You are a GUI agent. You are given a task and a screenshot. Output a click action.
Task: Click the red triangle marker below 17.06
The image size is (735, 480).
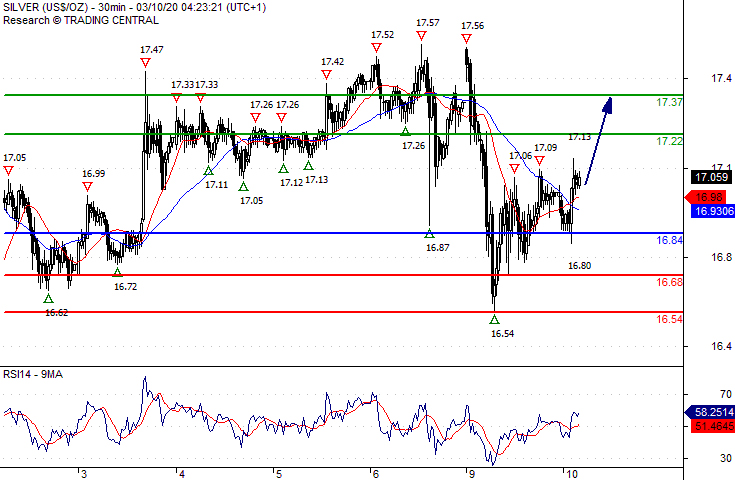[x=514, y=169]
